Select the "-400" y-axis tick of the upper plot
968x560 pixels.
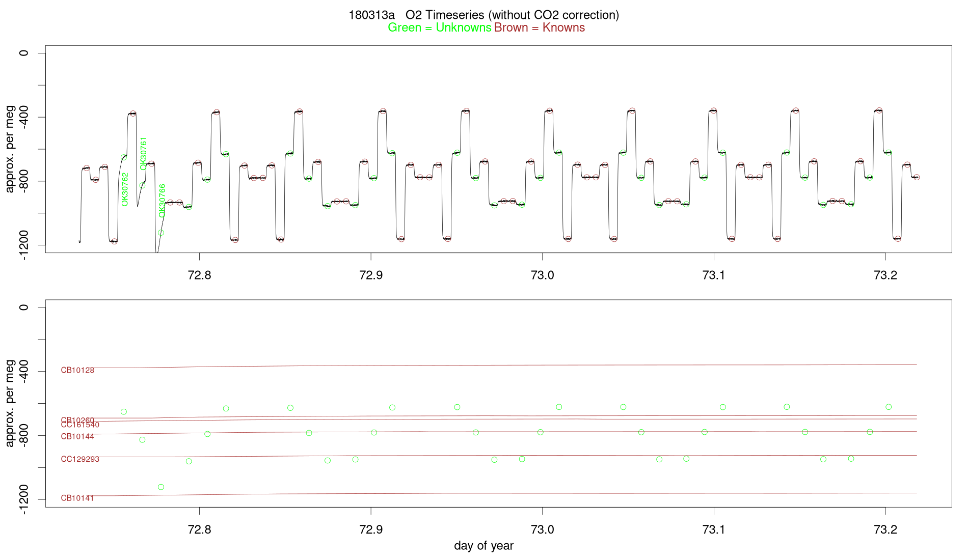point(23,117)
